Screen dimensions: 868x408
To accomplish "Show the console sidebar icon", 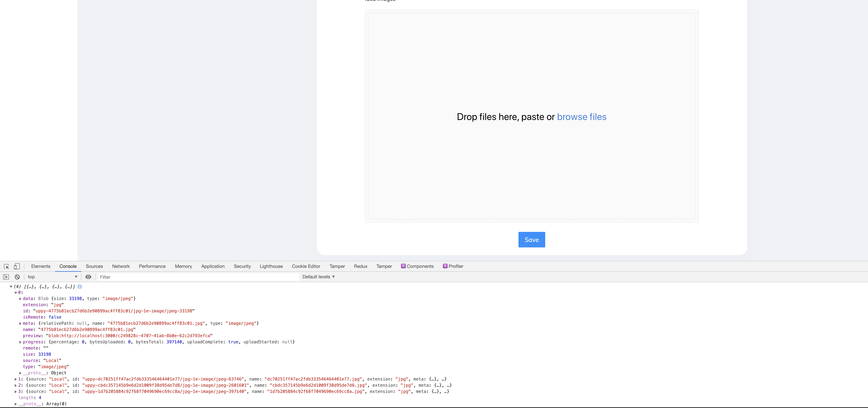I will [6, 277].
